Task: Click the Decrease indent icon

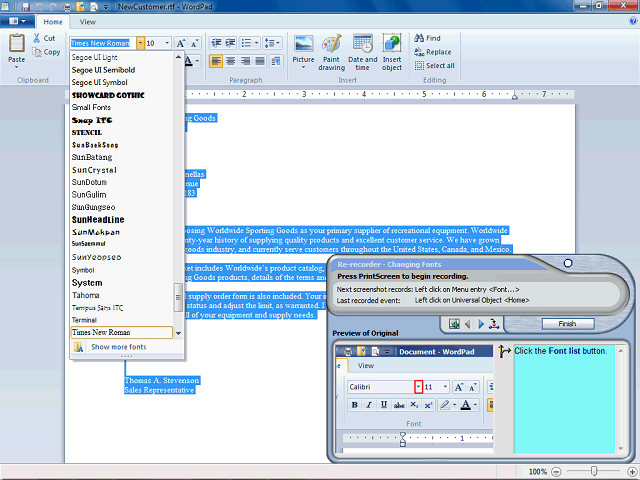Action: coord(216,43)
